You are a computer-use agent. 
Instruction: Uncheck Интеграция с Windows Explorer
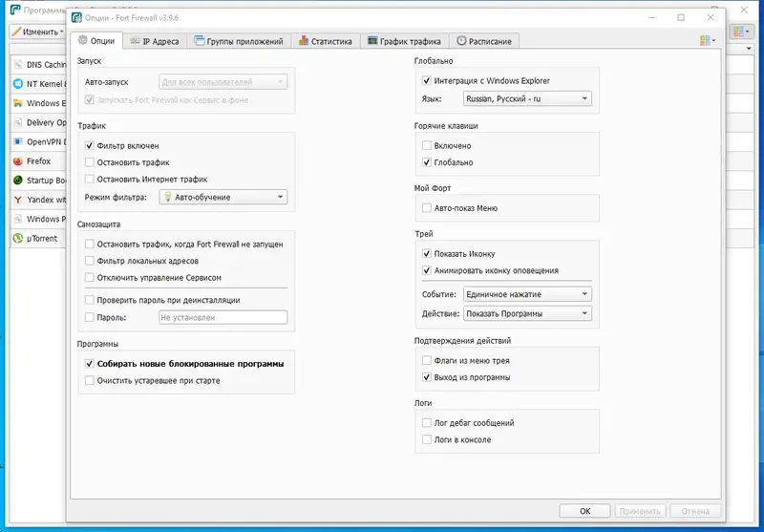pos(426,80)
